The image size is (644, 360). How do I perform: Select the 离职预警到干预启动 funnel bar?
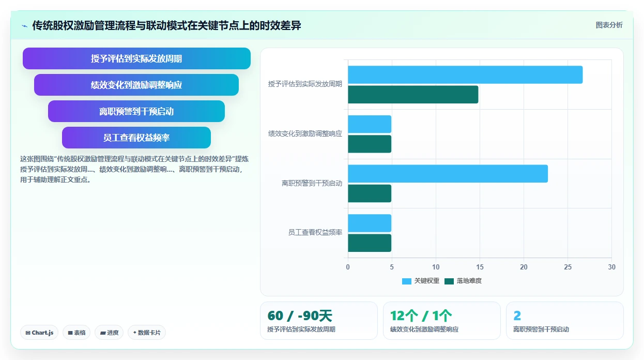(x=136, y=111)
